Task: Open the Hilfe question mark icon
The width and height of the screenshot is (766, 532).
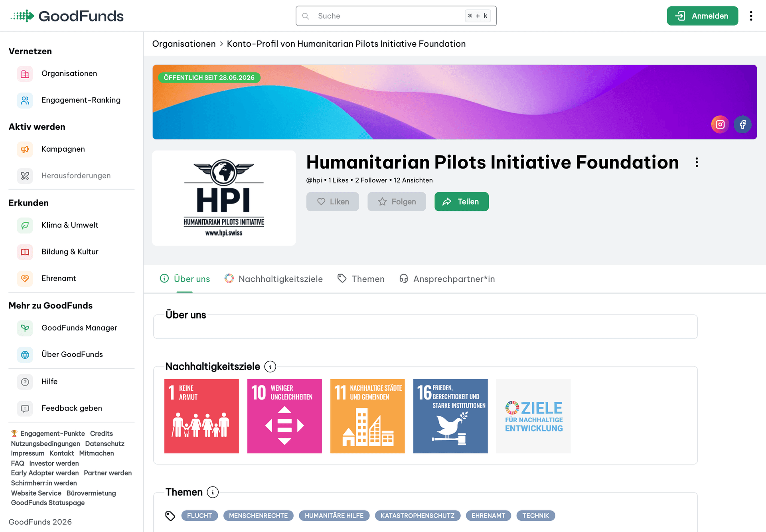Action: pos(25,382)
